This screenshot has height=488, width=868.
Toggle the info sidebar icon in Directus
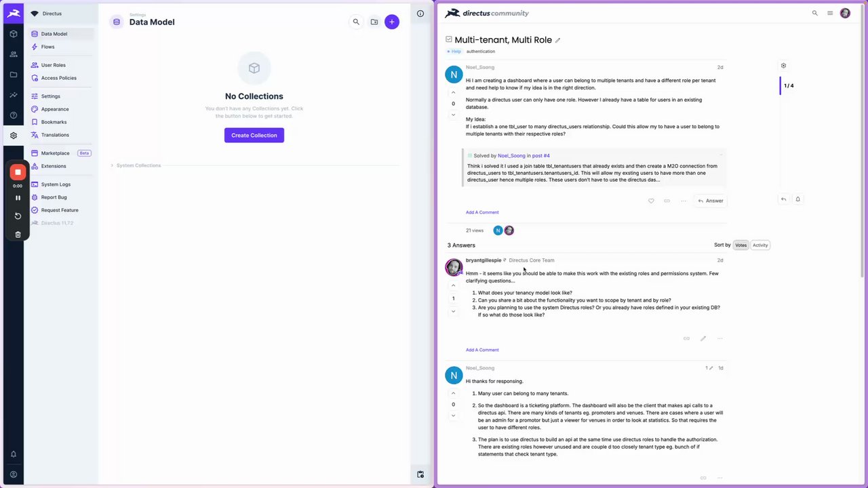click(420, 14)
